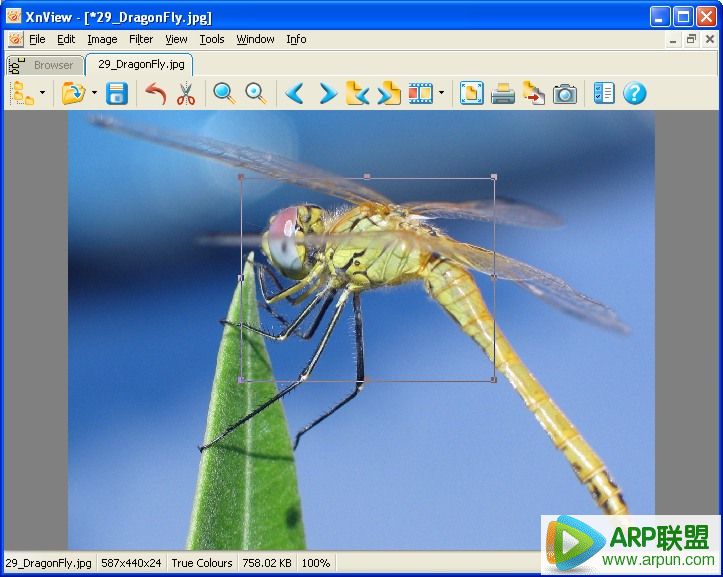Expand the slideshow dropdown arrow
This screenshot has width=723, height=577.
pyautogui.click(x=441, y=93)
